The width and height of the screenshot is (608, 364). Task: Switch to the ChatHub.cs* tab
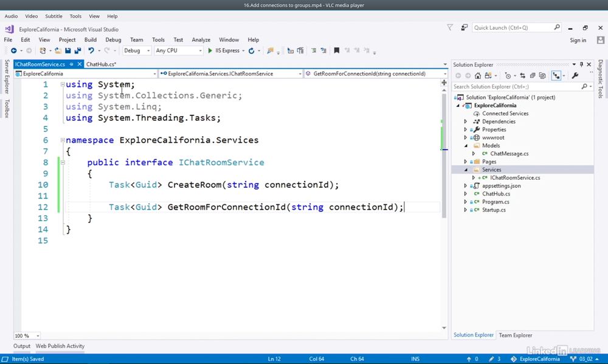[x=101, y=64]
